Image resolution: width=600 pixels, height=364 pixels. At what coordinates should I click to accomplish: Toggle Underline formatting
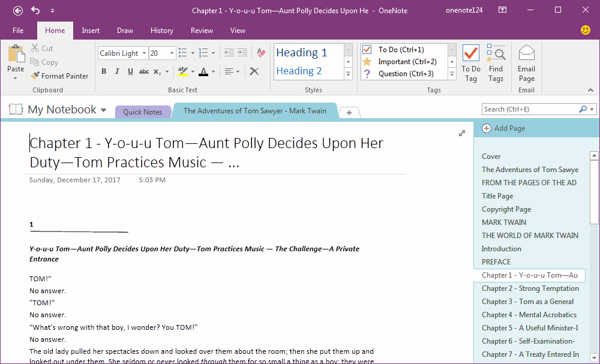tap(130, 71)
